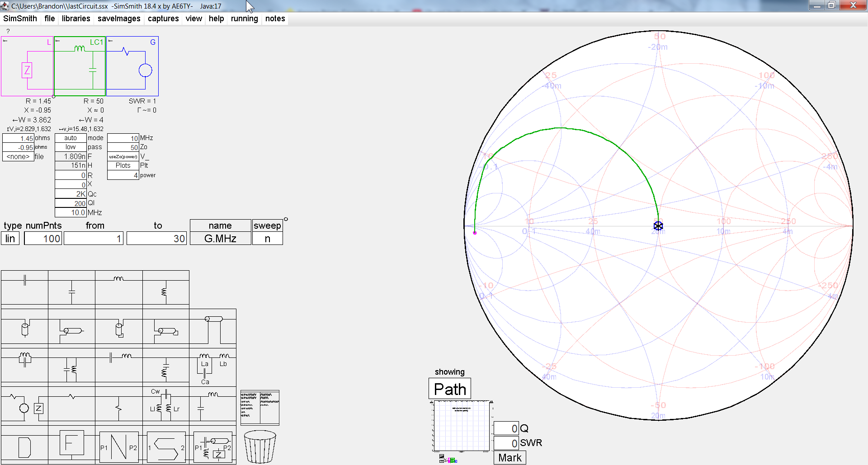Toggle the auto mode for LC1
This screenshot has width=868, height=465.
[71, 137]
